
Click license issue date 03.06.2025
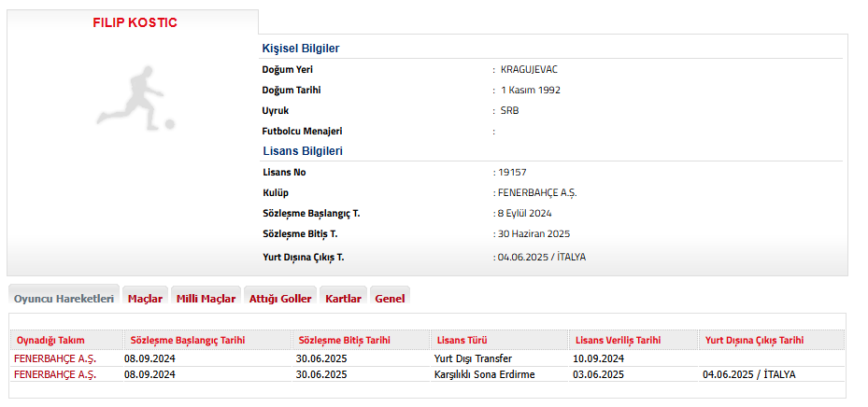click(x=598, y=374)
